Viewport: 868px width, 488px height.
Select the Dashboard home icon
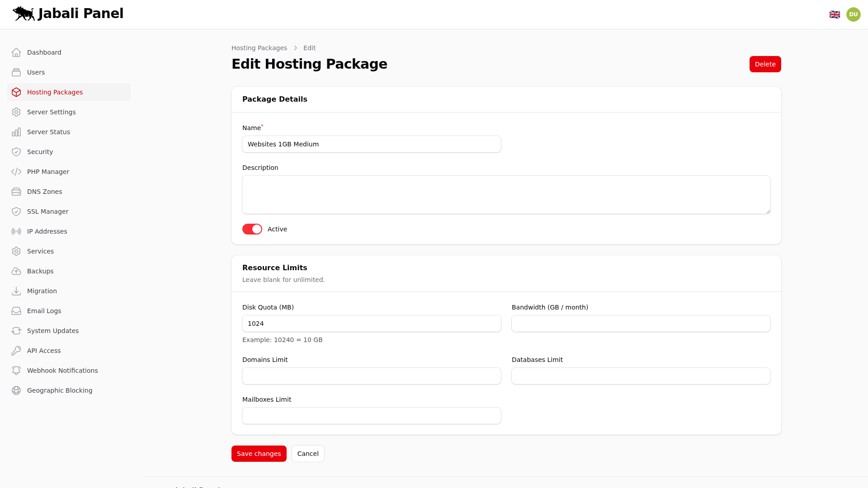[16, 52]
